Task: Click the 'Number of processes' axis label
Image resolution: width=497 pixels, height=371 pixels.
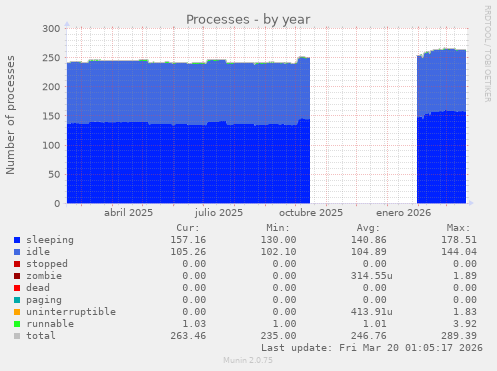Action: 10,115
